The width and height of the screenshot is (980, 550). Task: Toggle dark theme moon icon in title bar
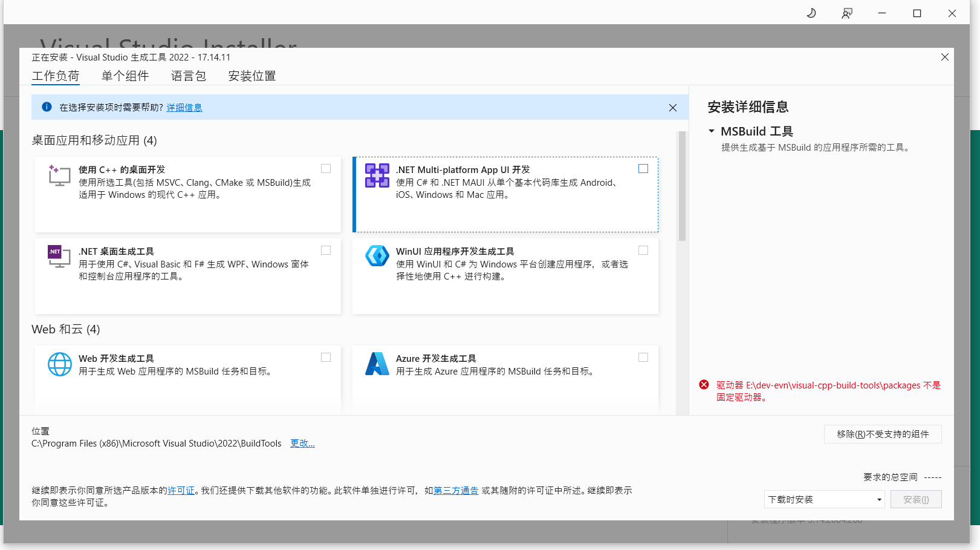tap(811, 13)
